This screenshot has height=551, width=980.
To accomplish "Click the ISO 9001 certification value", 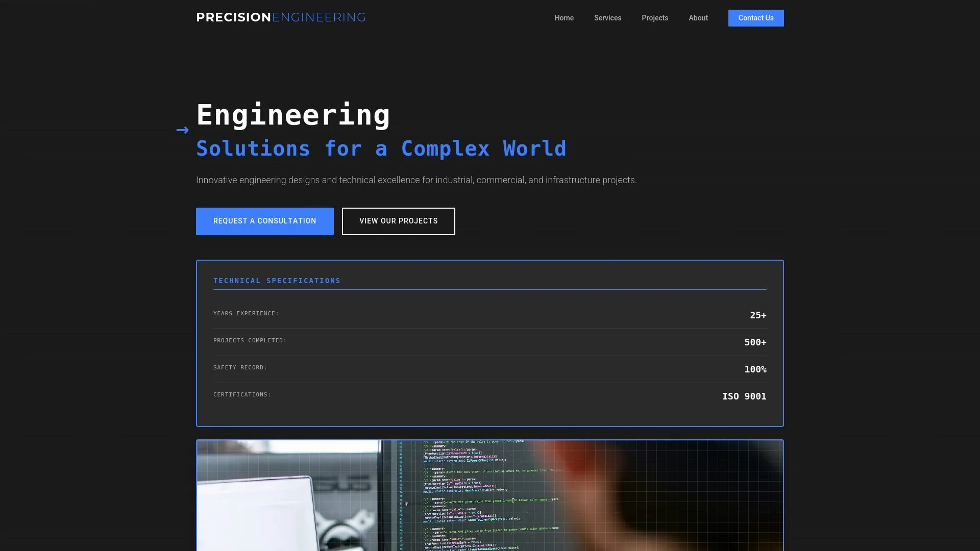I will (x=744, y=396).
